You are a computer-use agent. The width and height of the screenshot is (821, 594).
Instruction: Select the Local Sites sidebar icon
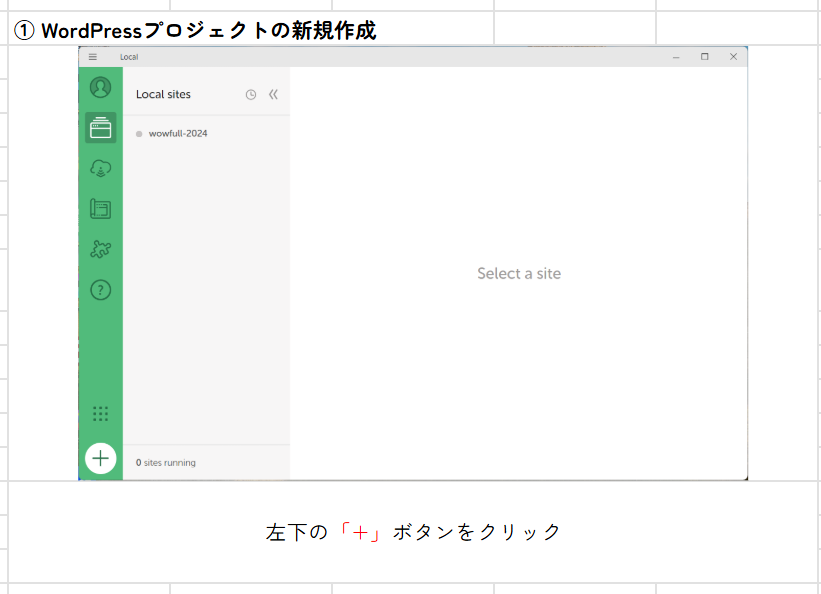(x=100, y=128)
